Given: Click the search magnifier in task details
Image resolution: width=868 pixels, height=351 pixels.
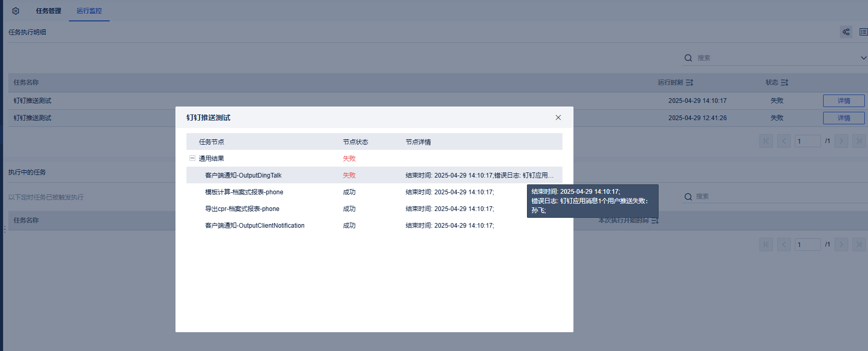Looking at the screenshot, I should pyautogui.click(x=688, y=58).
